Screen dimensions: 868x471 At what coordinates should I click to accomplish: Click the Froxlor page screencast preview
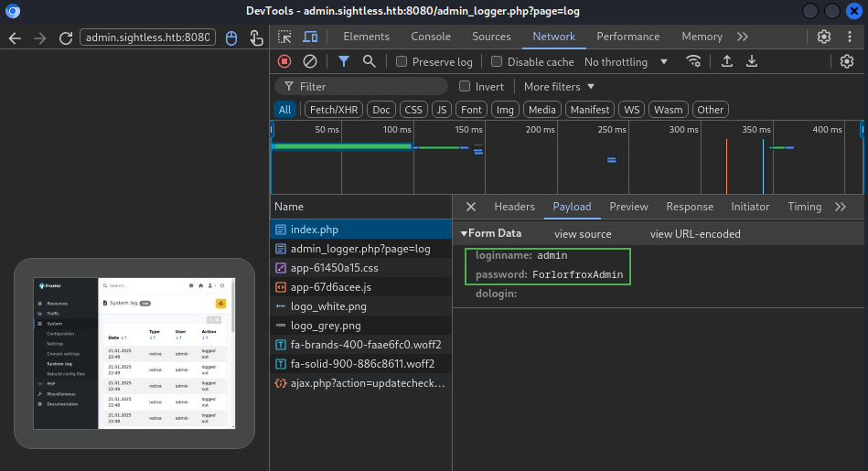click(134, 353)
